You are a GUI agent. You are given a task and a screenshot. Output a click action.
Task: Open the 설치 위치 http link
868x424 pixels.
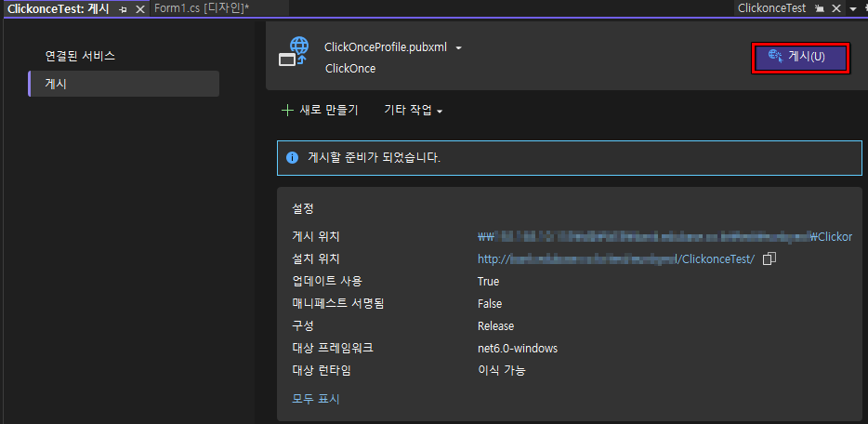tap(616, 259)
